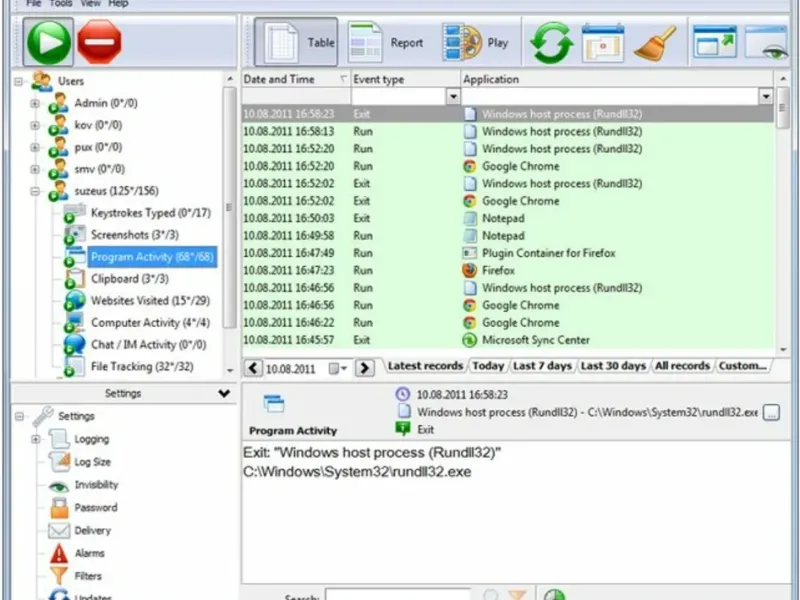The image size is (800, 600).
Task: Expand the smv user node
Action: 35,169
